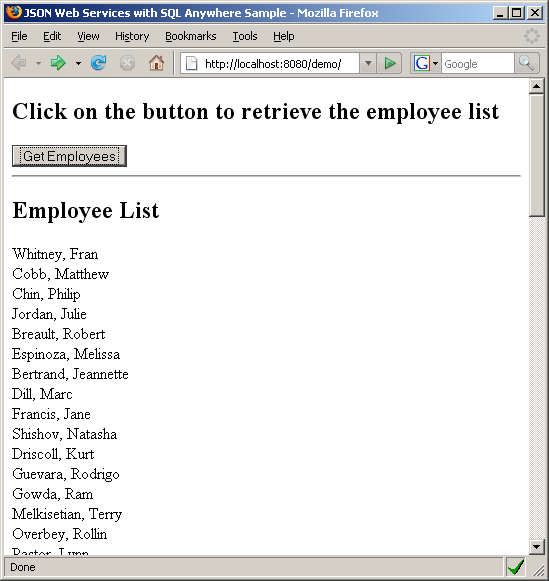
Task: Click the localhost URL address field
Action: coord(273,64)
